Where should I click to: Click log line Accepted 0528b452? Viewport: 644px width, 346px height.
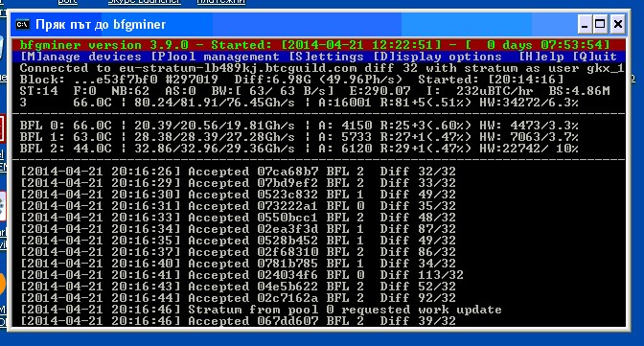click(x=239, y=241)
